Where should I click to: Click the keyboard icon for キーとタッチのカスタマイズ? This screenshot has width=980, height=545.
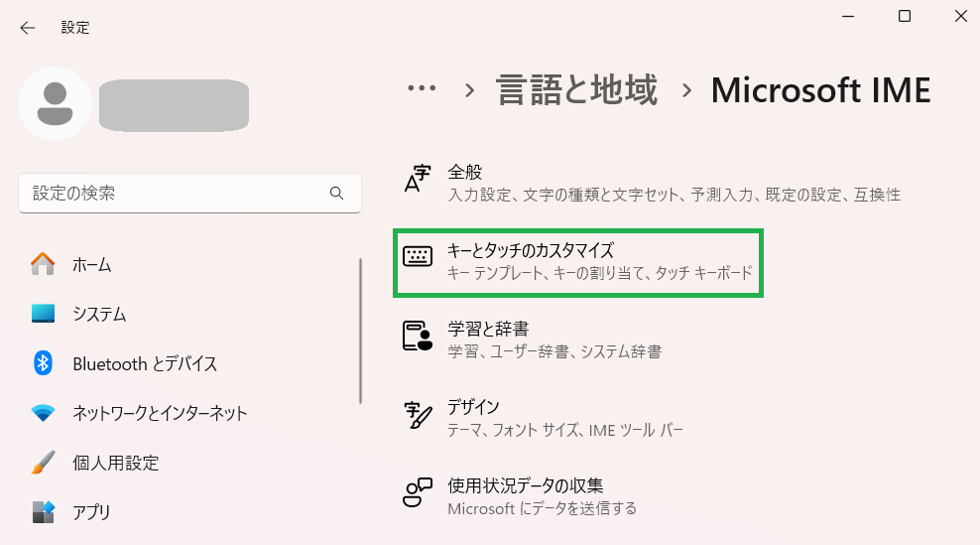[x=418, y=257]
